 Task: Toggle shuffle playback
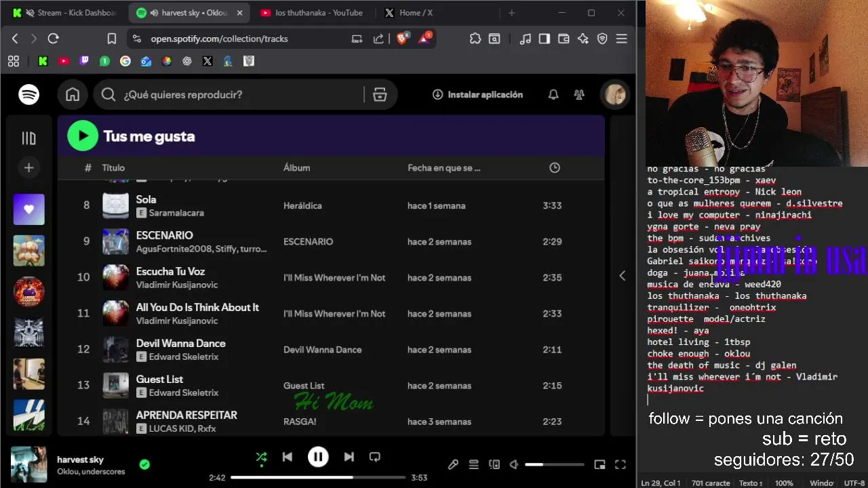(261, 457)
